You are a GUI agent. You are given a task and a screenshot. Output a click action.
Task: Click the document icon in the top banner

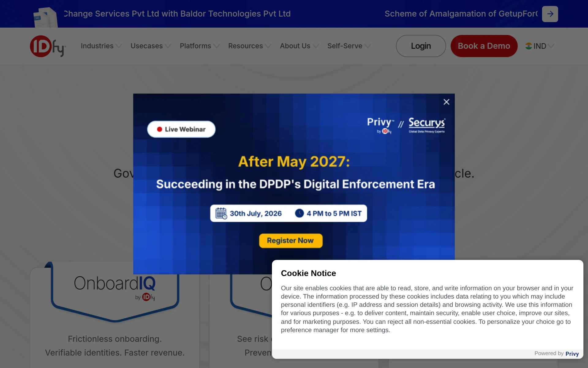point(45,17)
